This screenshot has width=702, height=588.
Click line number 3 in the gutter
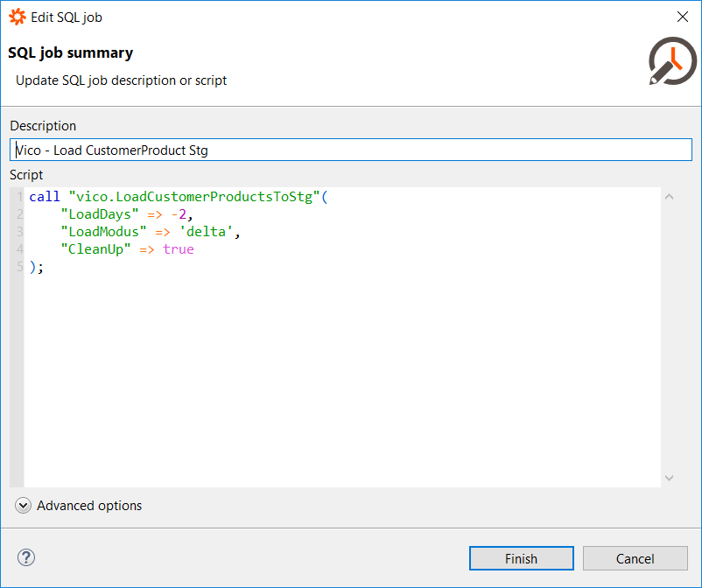20,232
